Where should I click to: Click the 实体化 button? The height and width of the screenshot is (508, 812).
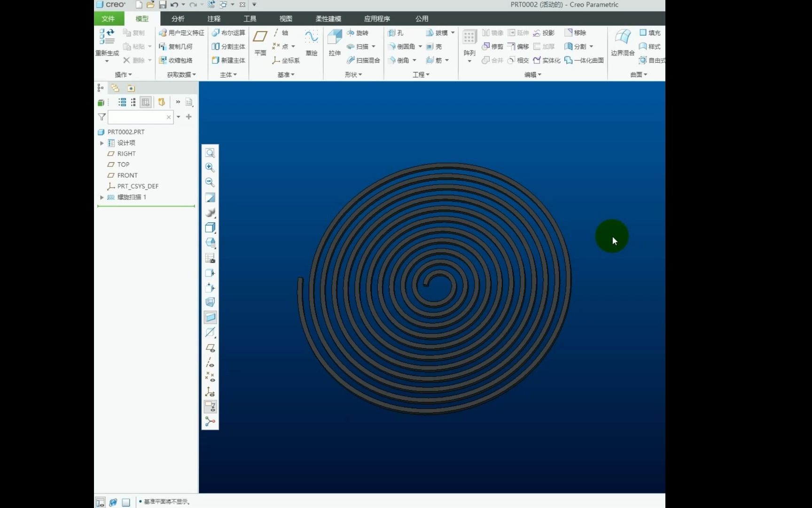547,60
